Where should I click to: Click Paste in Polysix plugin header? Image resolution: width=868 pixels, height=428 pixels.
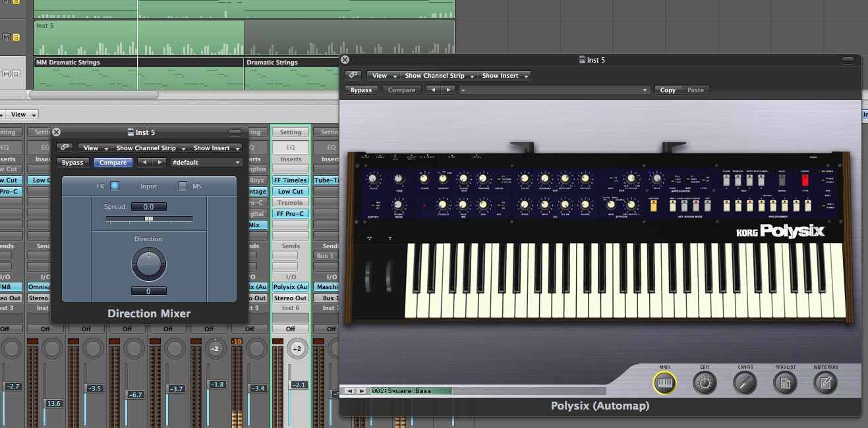[x=695, y=90]
